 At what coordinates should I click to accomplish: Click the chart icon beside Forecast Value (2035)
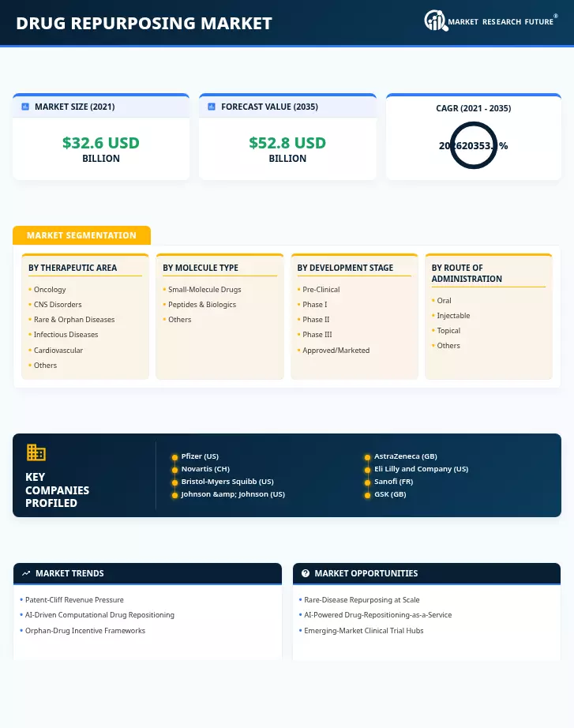[212, 107]
